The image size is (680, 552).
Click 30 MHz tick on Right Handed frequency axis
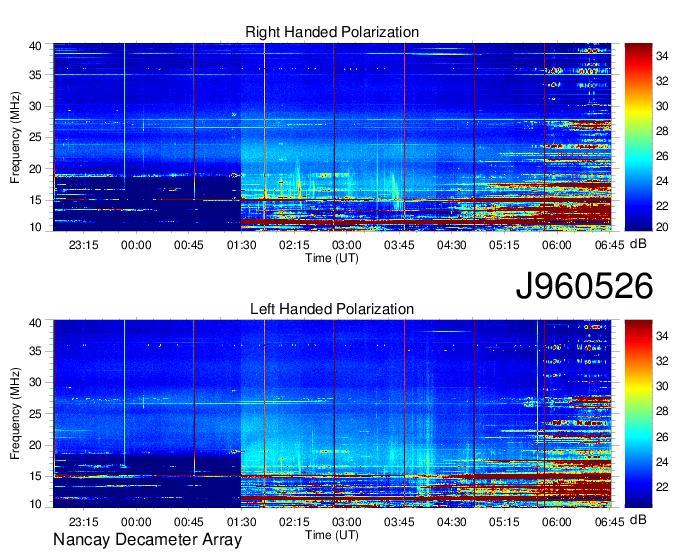(36, 106)
